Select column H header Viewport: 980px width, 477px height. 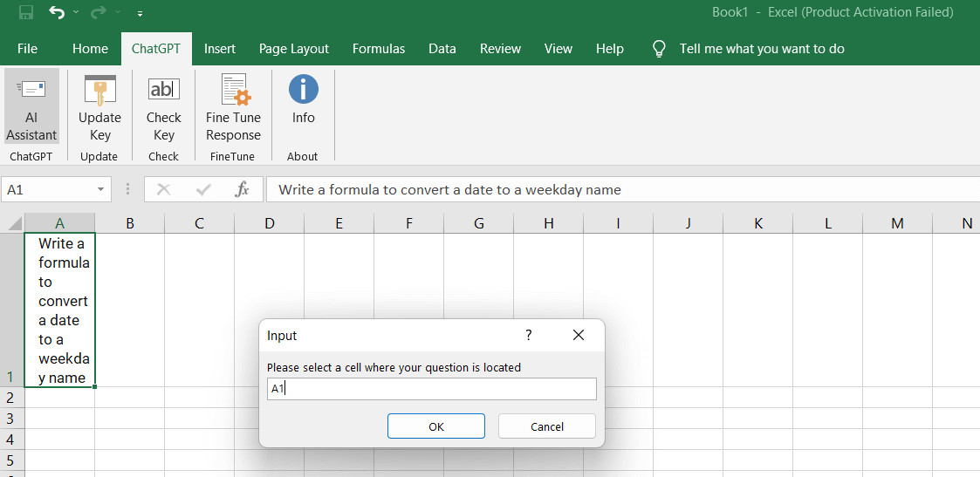click(x=549, y=223)
